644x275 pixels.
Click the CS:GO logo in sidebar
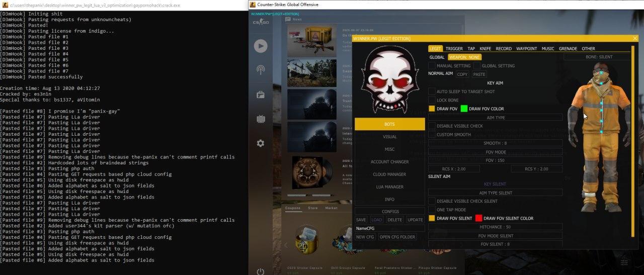click(x=261, y=23)
